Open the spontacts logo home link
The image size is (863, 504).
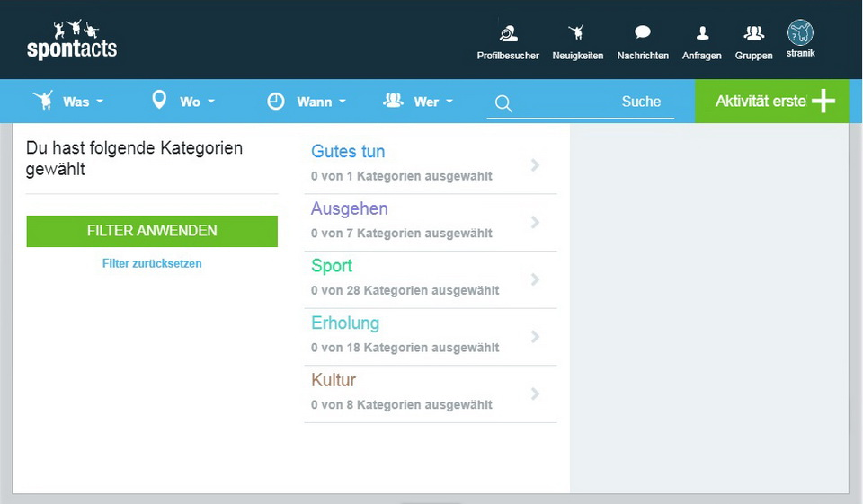(72, 40)
